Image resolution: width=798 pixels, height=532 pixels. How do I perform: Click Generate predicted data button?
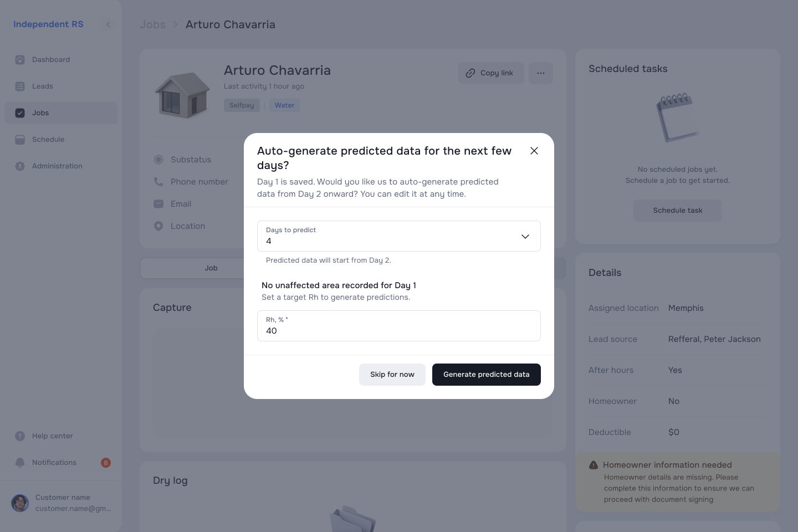pos(487,375)
